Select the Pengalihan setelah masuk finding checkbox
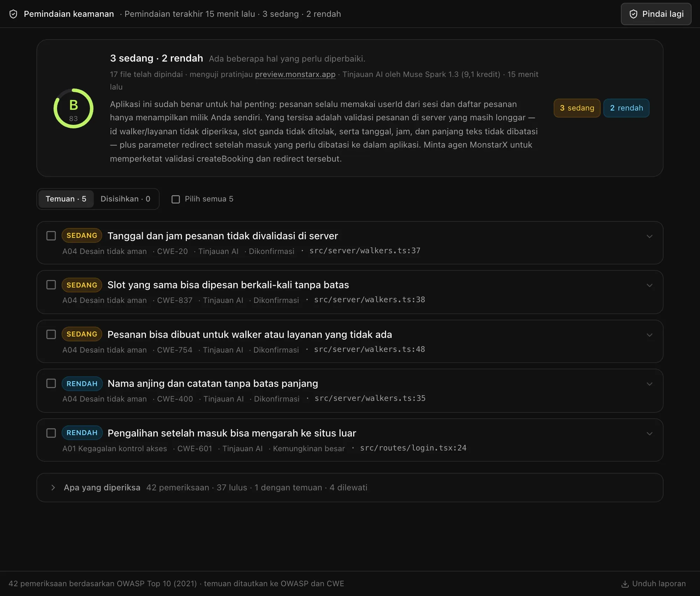 coord(51,433)
